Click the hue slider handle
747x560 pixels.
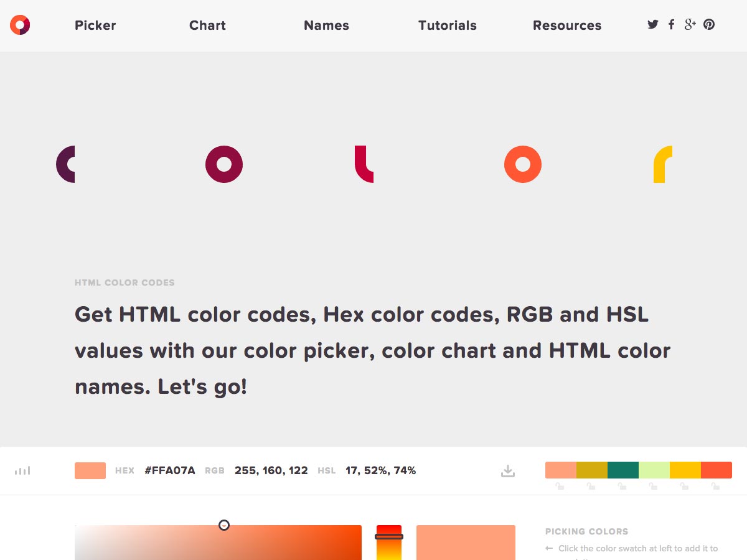coord(389,536)
